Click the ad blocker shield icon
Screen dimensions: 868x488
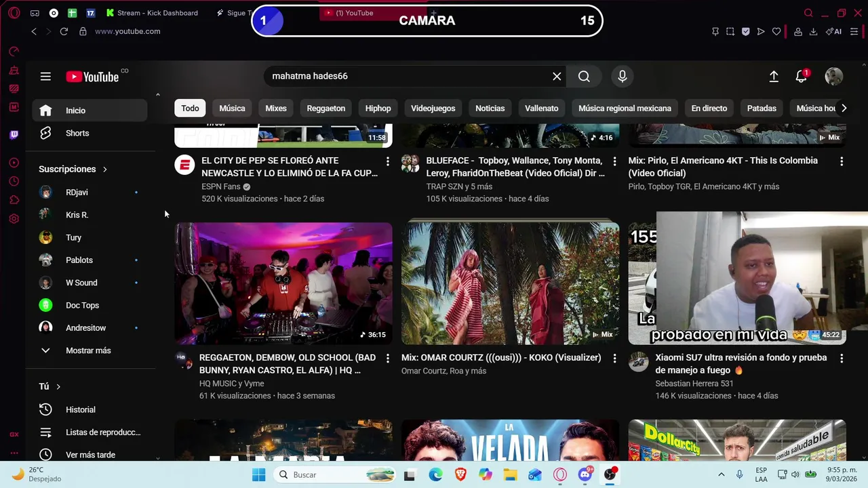(x=745, y=31)
